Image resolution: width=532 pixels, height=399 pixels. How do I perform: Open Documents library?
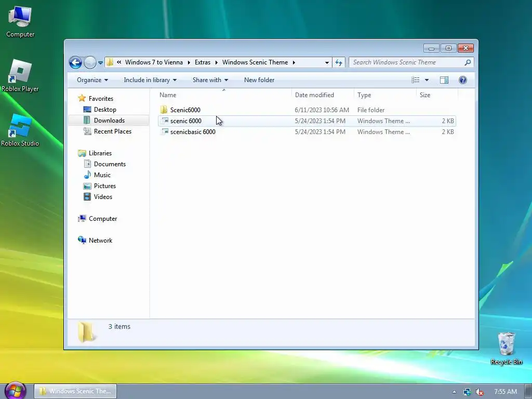coord(110,164)
